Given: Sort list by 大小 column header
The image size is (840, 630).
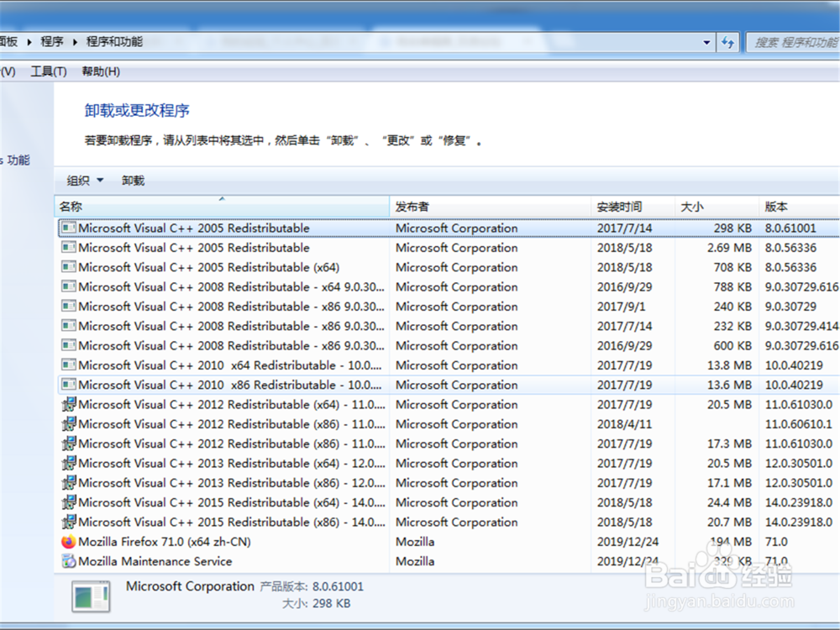Looking at the screenshot, I should pos(717,207).
